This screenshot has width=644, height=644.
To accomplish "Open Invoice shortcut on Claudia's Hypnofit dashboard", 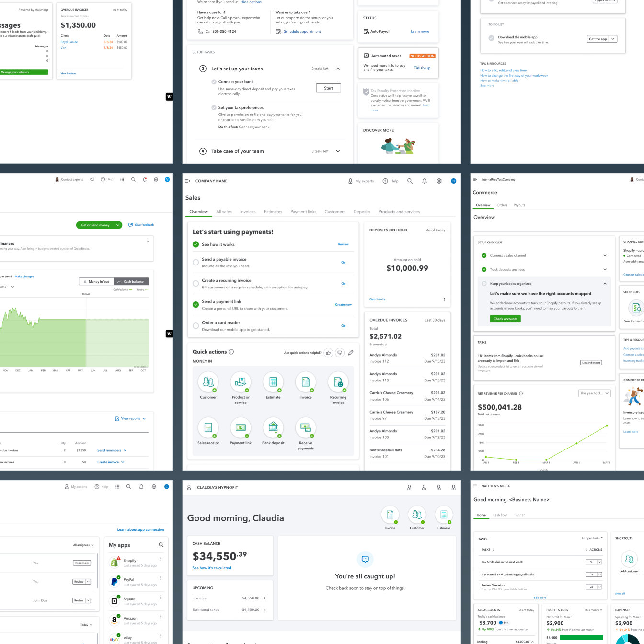I will (390, 515).
